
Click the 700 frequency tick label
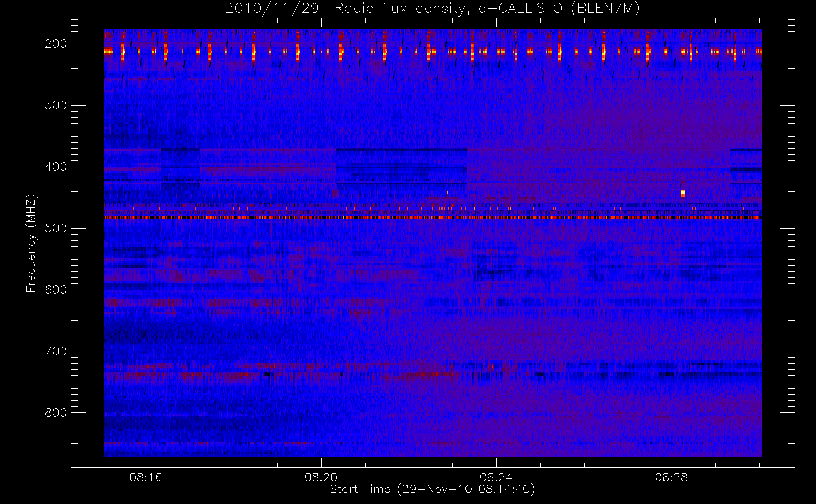point(56,351)
